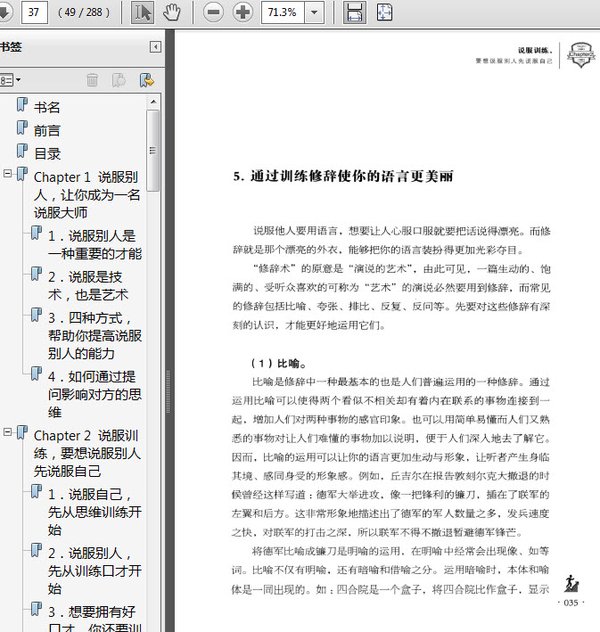Click the page number 035 in footer
This screenshot has width=600, height=632.
tap(571, 603)
